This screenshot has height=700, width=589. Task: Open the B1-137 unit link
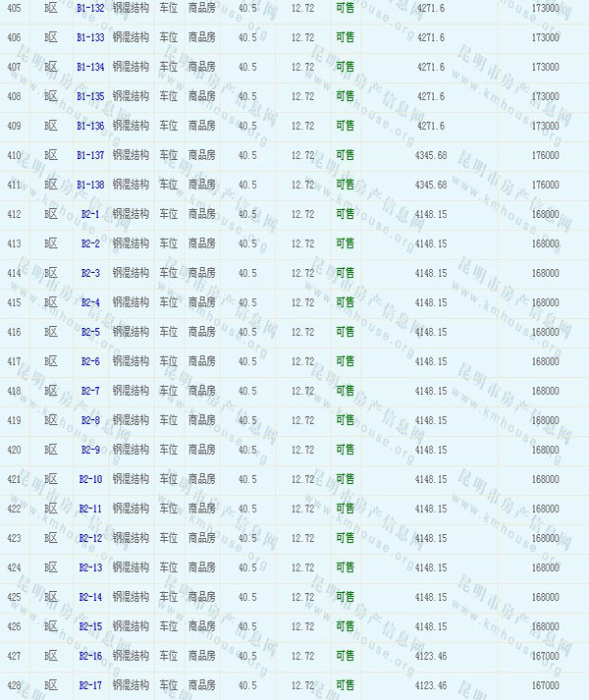90,155
